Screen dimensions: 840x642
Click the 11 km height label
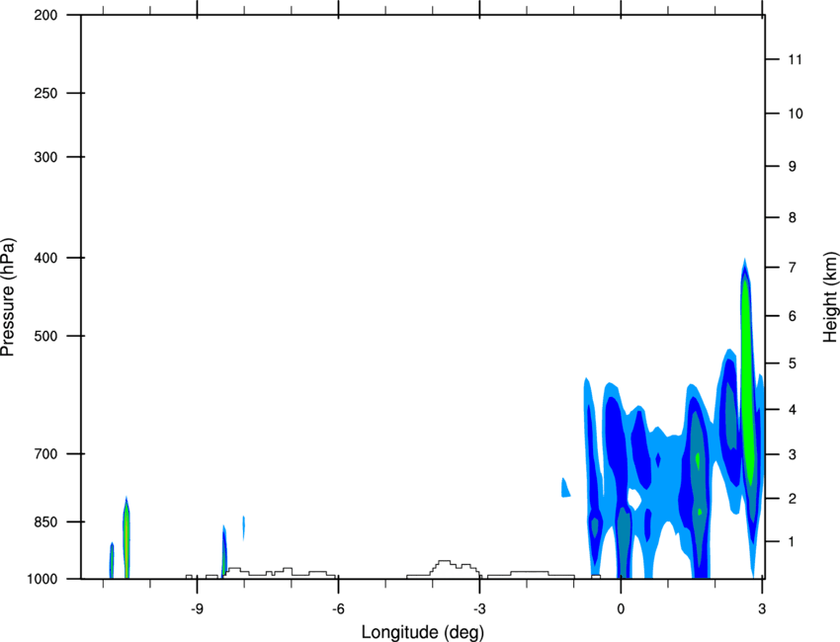[x=795, y=59]
